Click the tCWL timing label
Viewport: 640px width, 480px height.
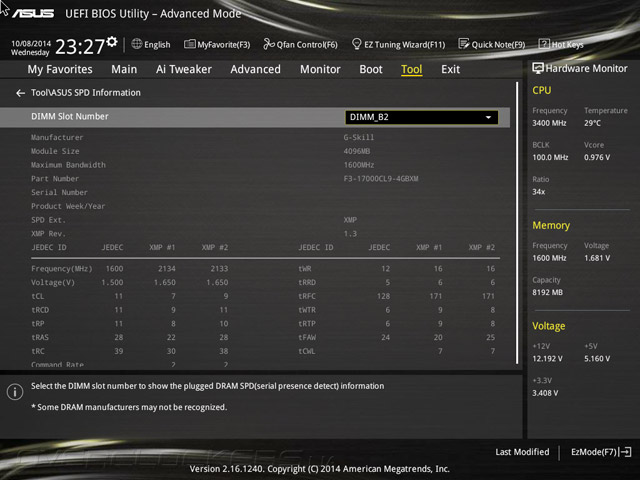point(307,351)
